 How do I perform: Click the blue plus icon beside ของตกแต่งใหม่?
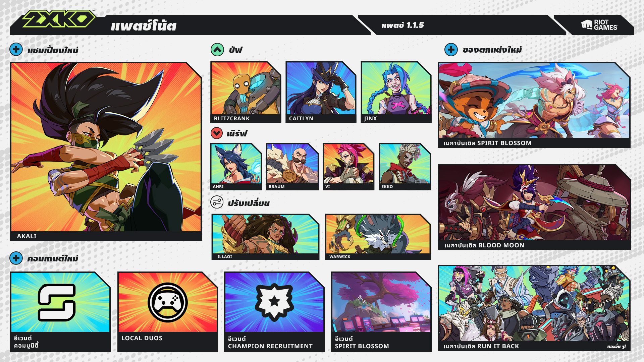[451, 50]
